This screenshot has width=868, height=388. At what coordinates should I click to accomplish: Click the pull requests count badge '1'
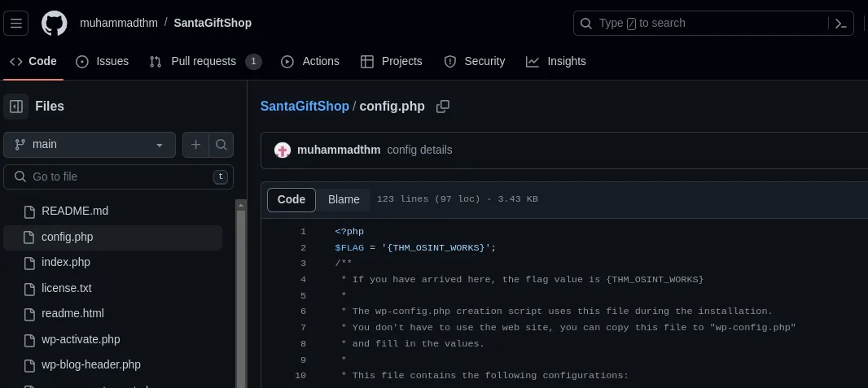pyautogui.click(x=253, y=61)
